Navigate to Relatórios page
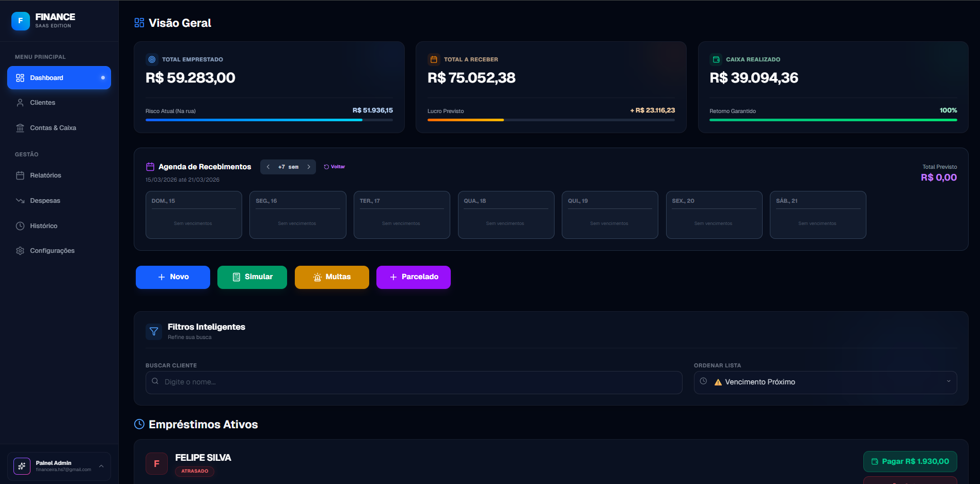 [x=45, y=175]
